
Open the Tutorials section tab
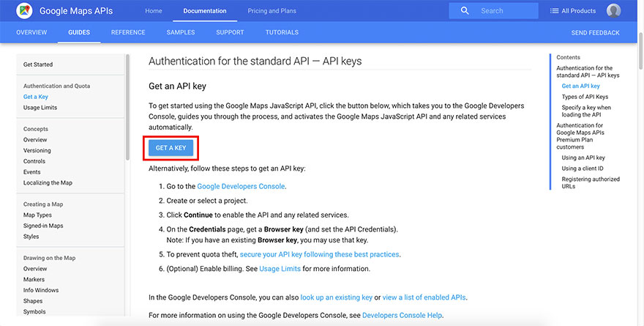282,32
